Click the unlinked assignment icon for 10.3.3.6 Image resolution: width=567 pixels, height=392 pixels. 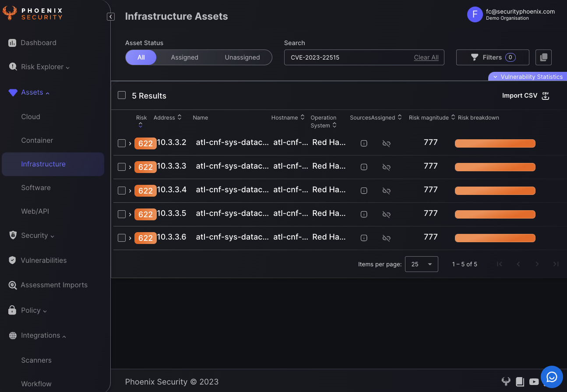(386, 238)
